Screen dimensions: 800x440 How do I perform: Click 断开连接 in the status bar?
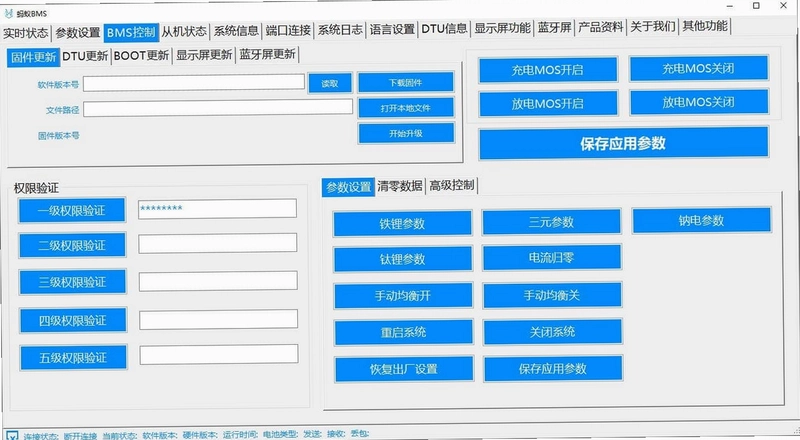[x=80, y=436]
